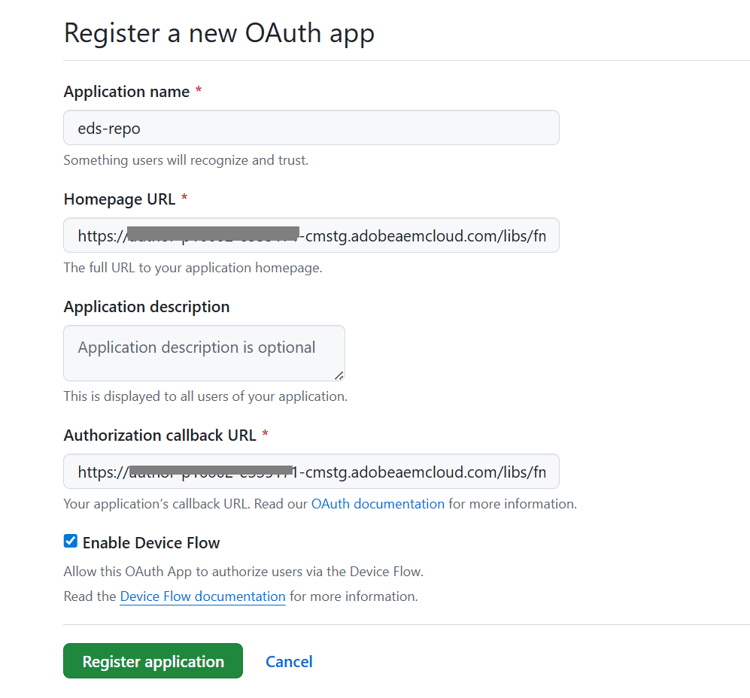The width and height of the screenshot is (750, 698).
Task: Click the Application name text field
Action: (x=310, y=128)
